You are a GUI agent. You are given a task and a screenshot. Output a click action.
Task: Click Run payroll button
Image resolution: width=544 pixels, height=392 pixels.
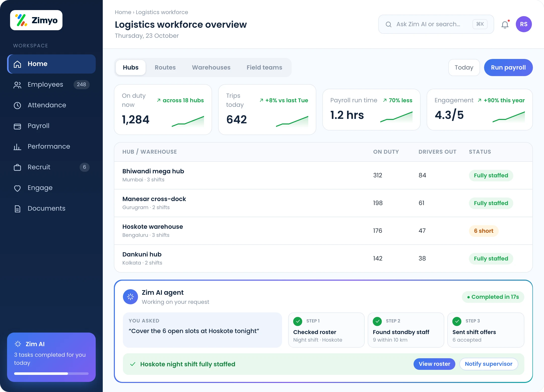point(508,68)
